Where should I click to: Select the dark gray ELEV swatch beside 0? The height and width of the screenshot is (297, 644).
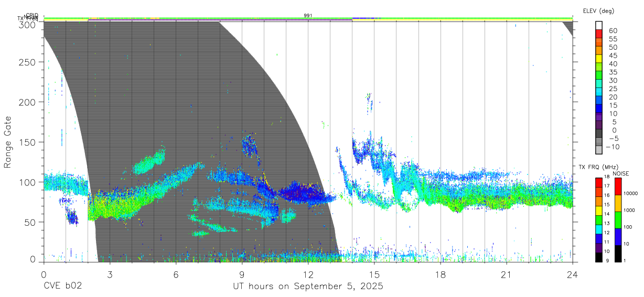coord(599,134)
